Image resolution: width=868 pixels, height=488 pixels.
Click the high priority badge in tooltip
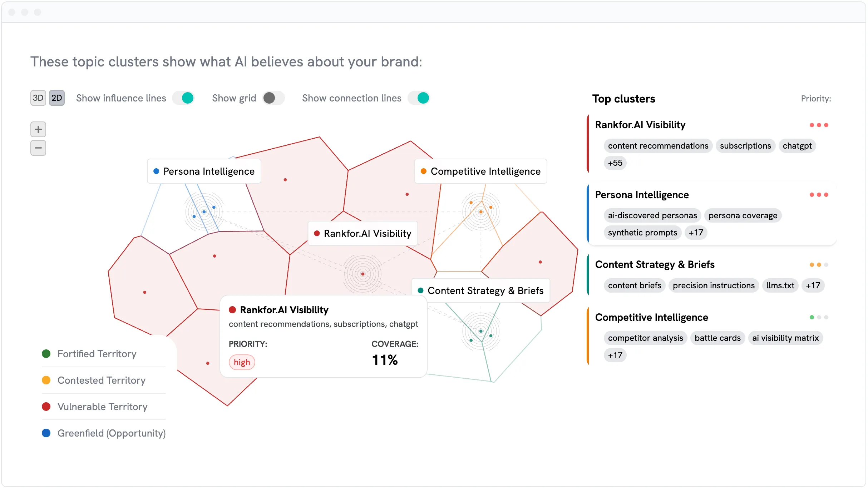[x=242, y=362]
